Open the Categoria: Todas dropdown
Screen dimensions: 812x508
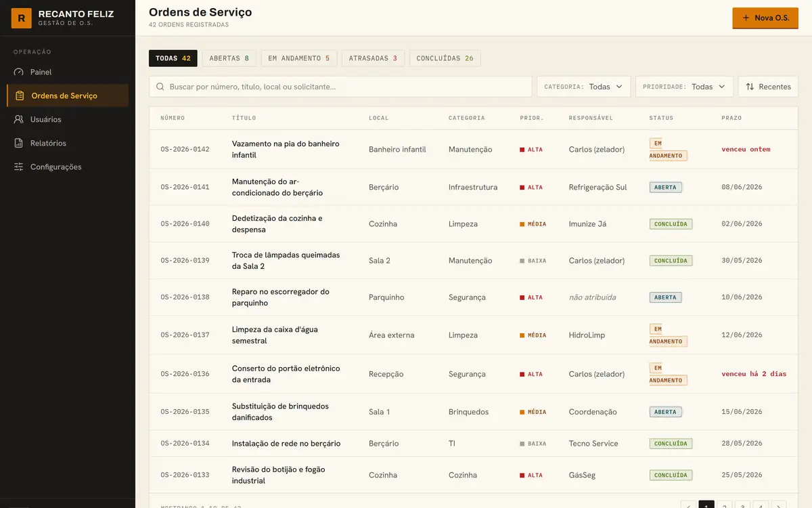(583, 87)
